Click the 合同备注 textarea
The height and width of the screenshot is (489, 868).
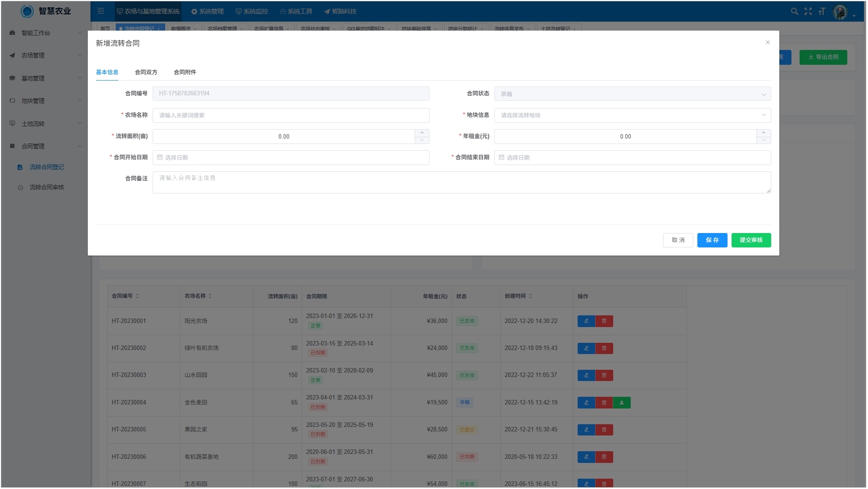[x=461, y=182]
